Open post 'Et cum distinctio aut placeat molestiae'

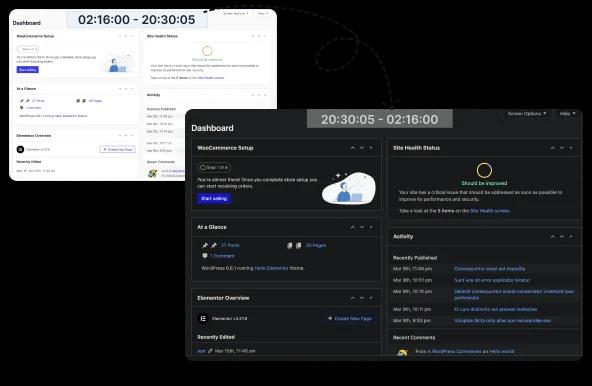tap(495, 309)
